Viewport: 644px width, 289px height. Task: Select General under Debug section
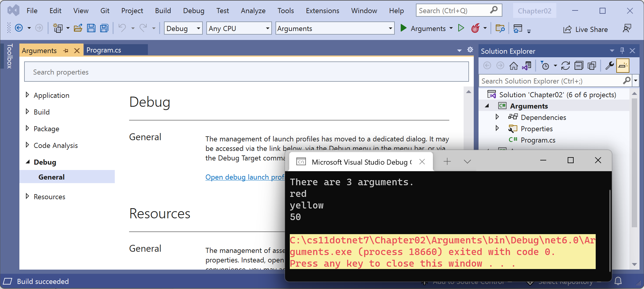[67, 177]
